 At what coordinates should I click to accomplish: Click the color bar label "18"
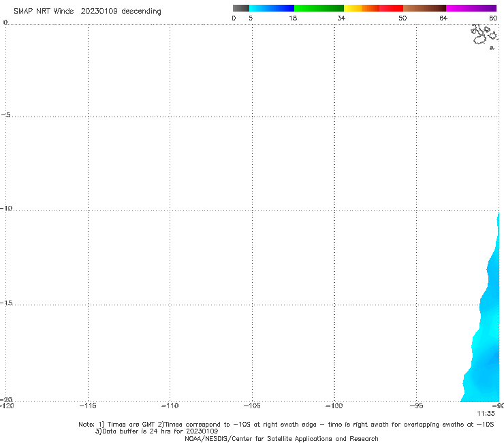(293, 18)
